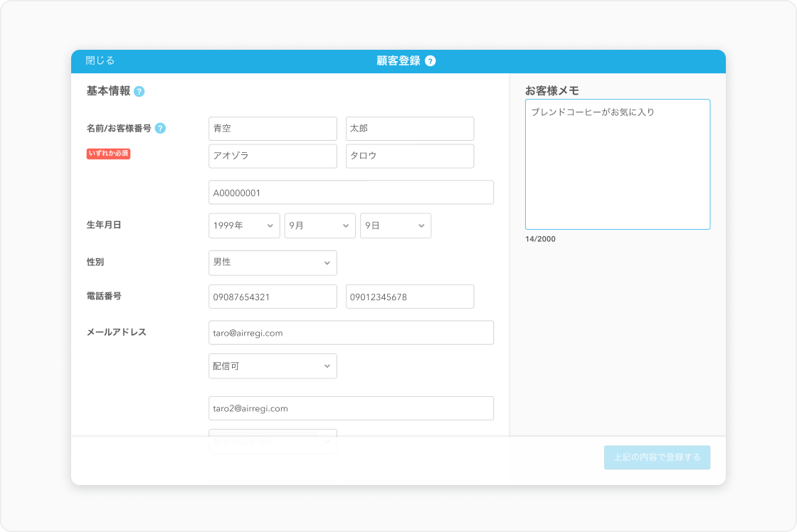The image size is (797, 532).
Task: Click help icon next to 名前/お客様番号
Action: (160, 129)
